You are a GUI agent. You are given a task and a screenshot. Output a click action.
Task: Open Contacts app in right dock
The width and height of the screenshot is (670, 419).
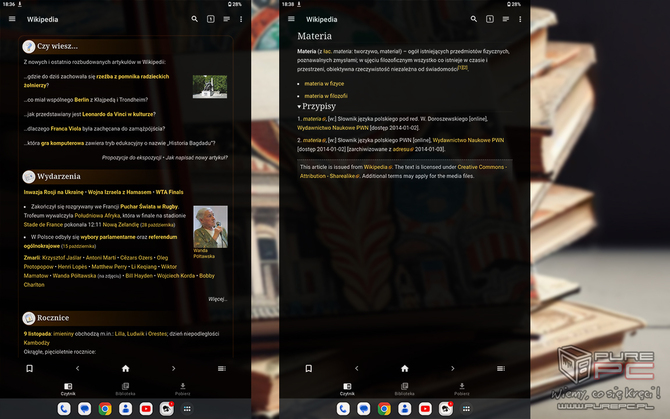pos(405,409)
